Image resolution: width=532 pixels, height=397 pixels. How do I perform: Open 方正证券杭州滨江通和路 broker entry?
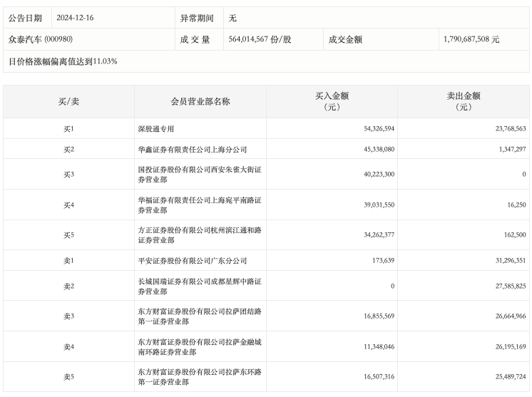tap(200, 235)
